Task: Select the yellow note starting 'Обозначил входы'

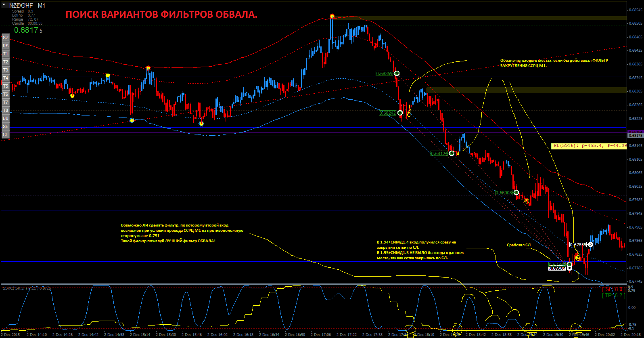Action: [554, 63]
